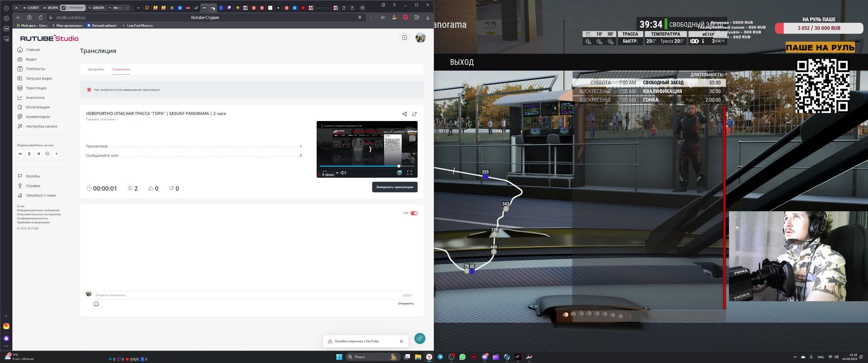
Task: Open Монетизация in the sidebar
Action: (x=33, y=107)
